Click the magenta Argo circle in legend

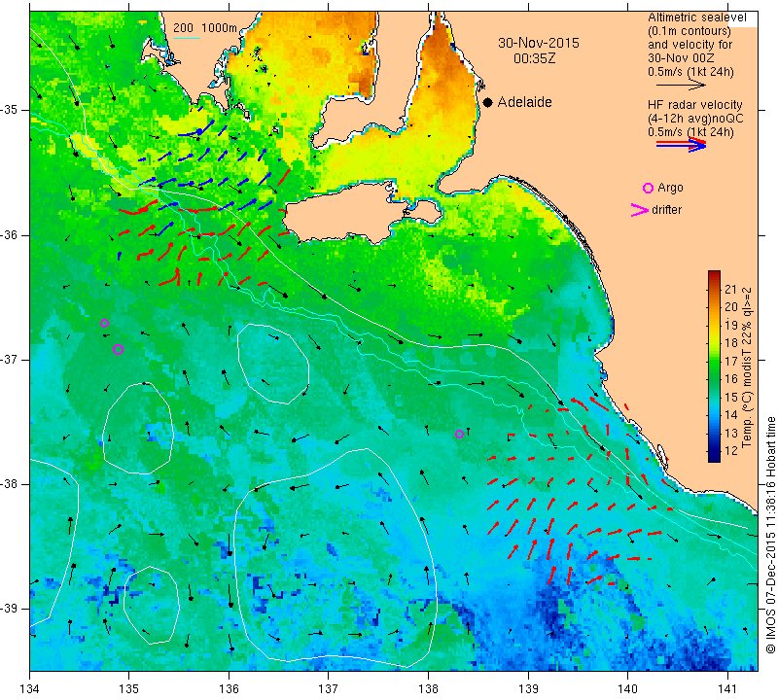point(648,188)
